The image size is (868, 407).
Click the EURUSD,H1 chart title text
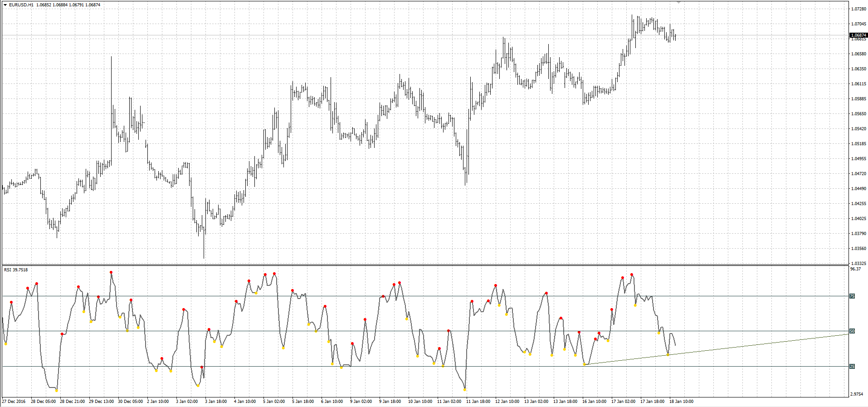click(21, 5)
